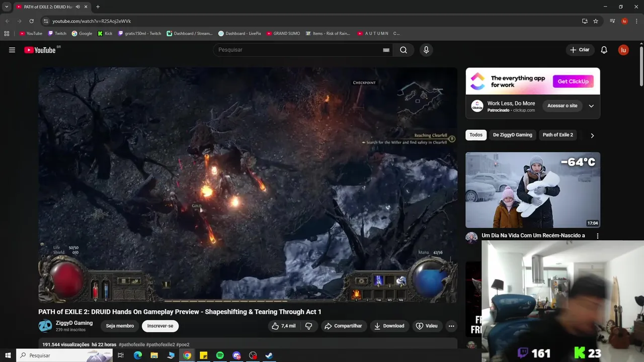Open the Twitch bookmark
The height and width of the screenshot is (362, 644).
(57, 34)
